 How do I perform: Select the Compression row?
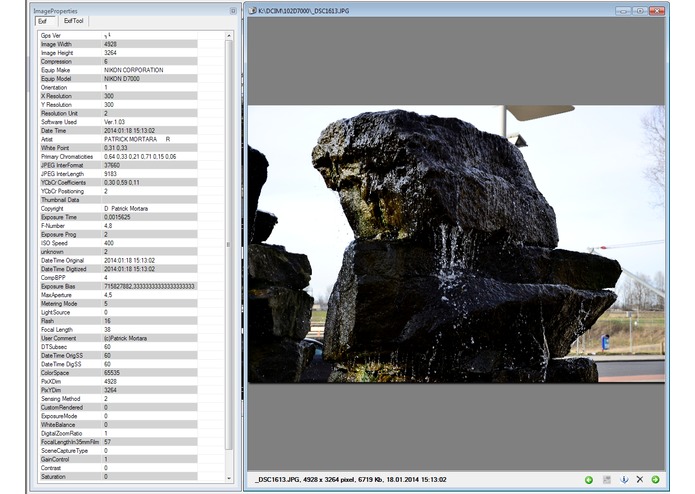point(118,62)
